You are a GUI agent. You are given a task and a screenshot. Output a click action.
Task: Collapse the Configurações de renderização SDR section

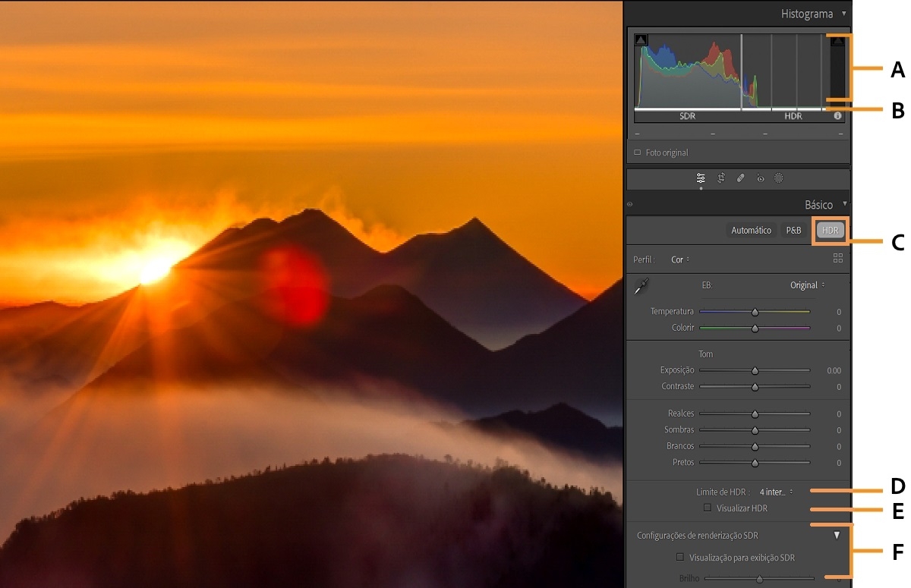point(836,534)
